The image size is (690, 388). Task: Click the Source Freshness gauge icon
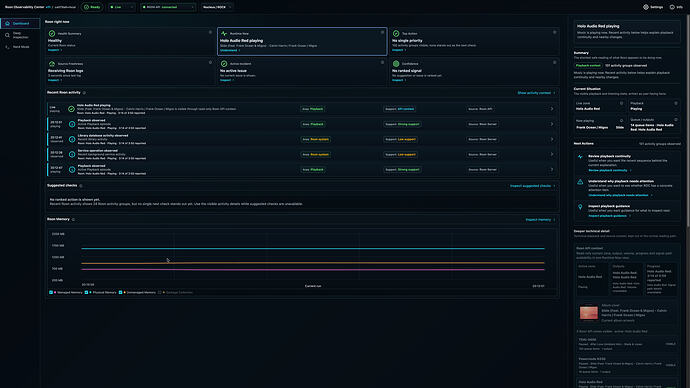pyautogui.click(x=52, y=64)
